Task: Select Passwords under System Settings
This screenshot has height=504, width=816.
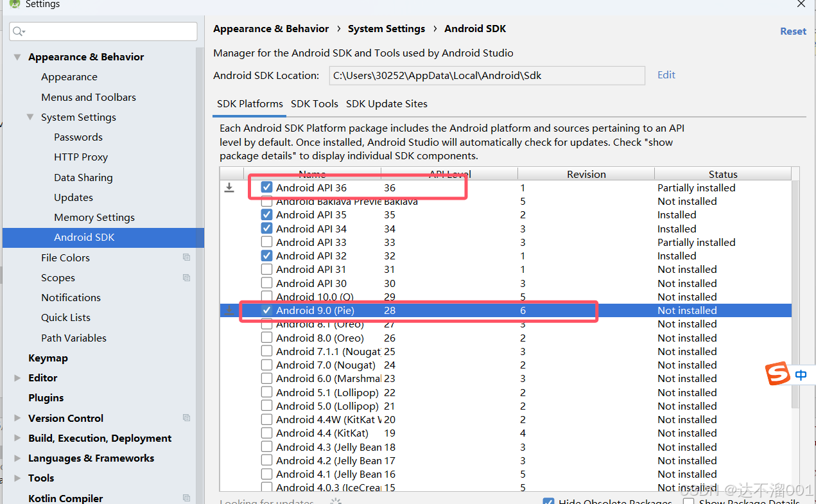Action: tap(78, 137)
